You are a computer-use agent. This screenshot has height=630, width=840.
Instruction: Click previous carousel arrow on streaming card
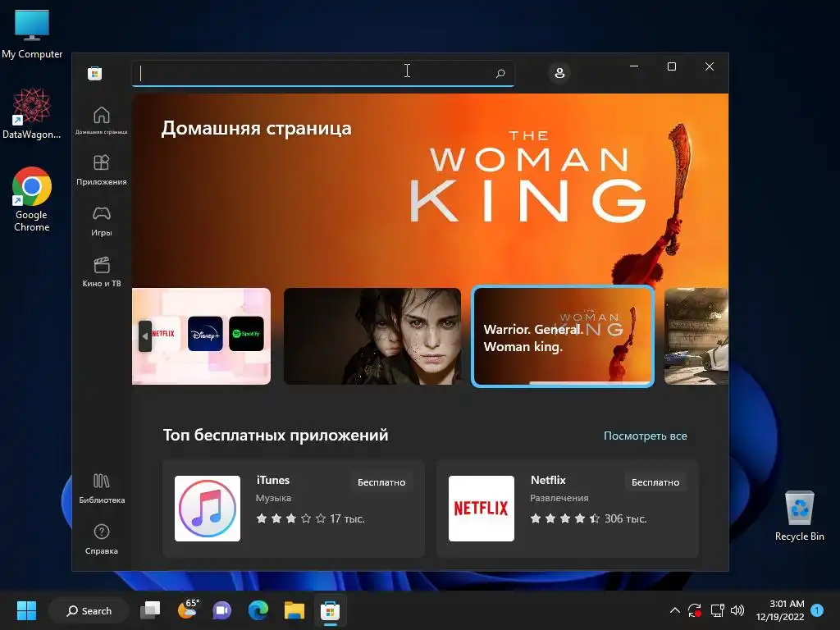point(144,336)
